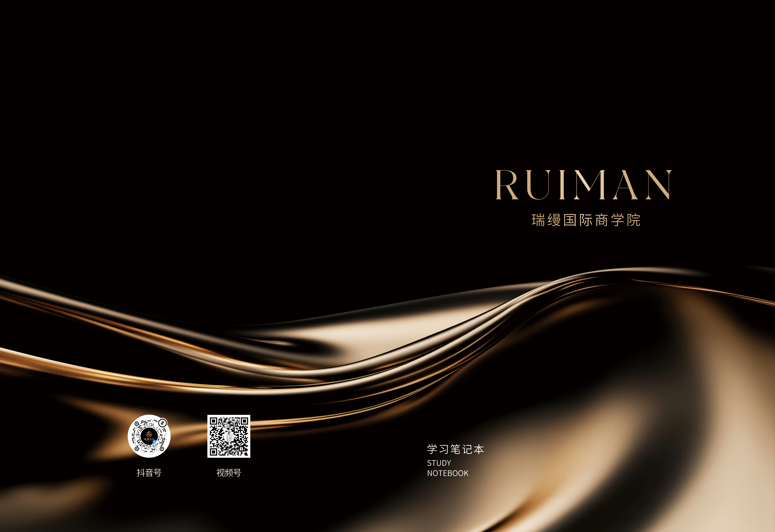
Task: Click the 视频号 label
Action: [229, 473]
